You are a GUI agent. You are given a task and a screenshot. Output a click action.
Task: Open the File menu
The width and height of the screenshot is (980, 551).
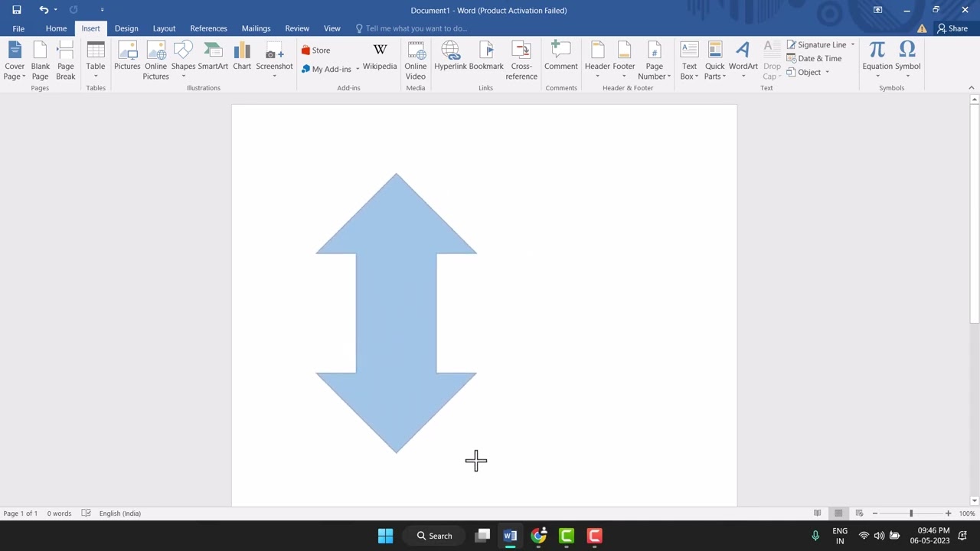(x=18, y=28)
